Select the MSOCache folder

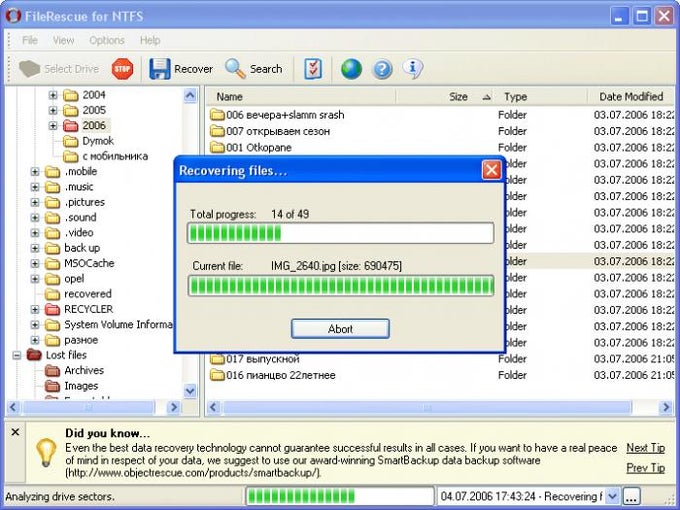[x=89, y=263]
